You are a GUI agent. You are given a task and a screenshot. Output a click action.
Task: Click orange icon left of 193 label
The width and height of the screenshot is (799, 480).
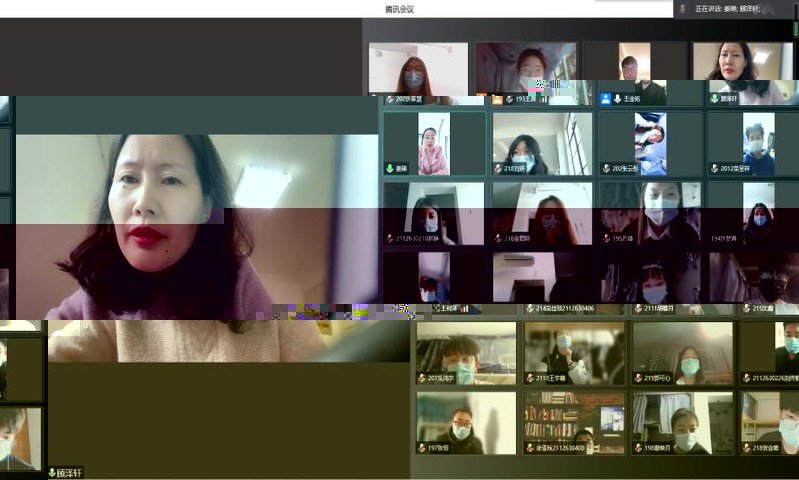(497, 99)
